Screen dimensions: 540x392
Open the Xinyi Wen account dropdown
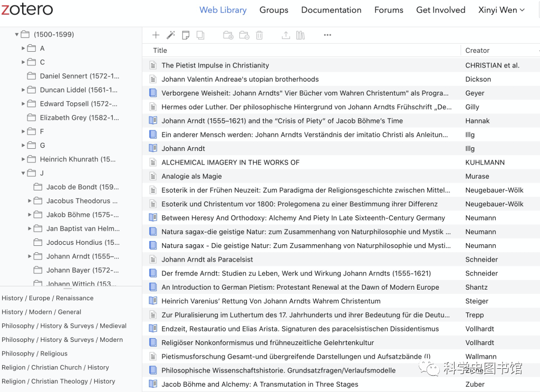[501, 10]
